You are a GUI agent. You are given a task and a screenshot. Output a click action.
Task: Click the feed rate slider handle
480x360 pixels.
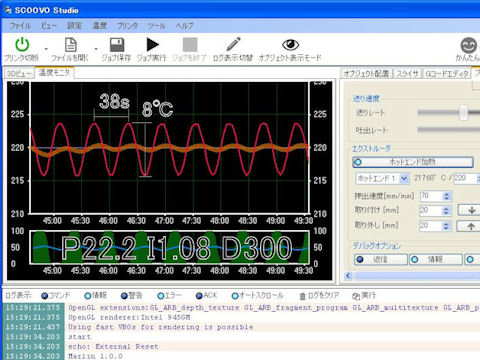[x=464, y=113]
